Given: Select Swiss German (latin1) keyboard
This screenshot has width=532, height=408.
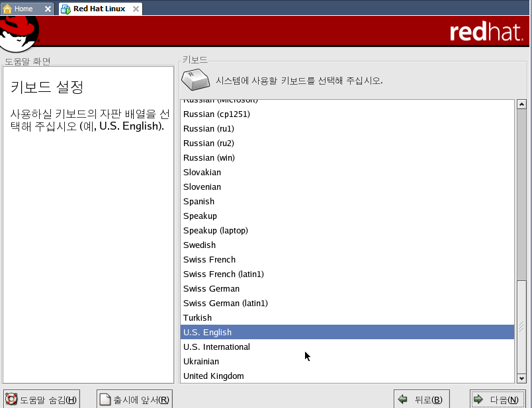Looking at the screenshot, I should [347, 304].
